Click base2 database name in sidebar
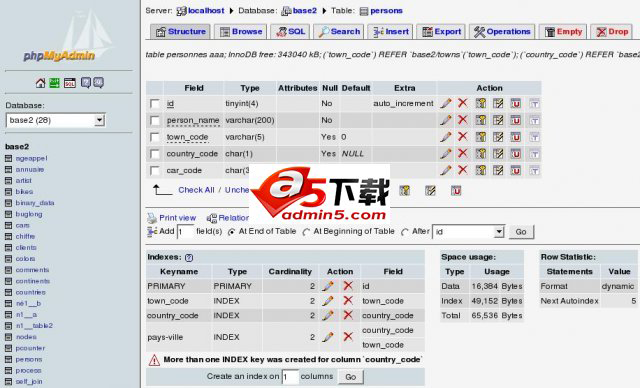This screenshot has width=640, height=388. click(17, 146)
